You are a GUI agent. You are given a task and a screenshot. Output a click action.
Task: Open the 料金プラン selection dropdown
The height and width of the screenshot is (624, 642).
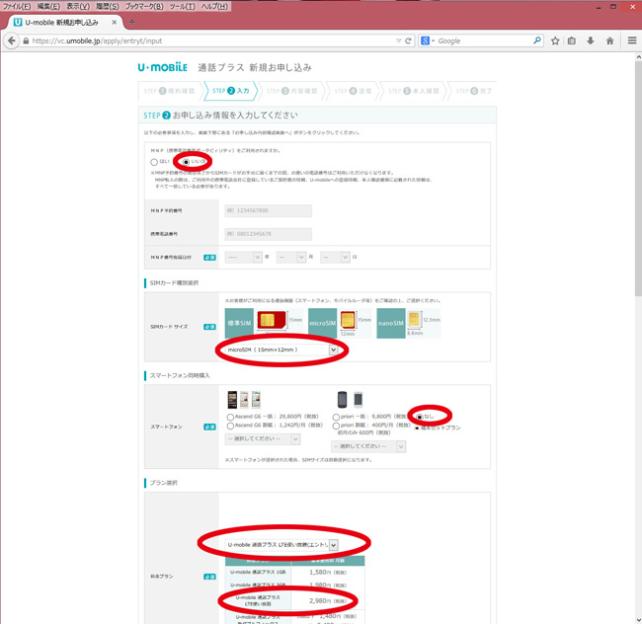[x=282, y=545]
